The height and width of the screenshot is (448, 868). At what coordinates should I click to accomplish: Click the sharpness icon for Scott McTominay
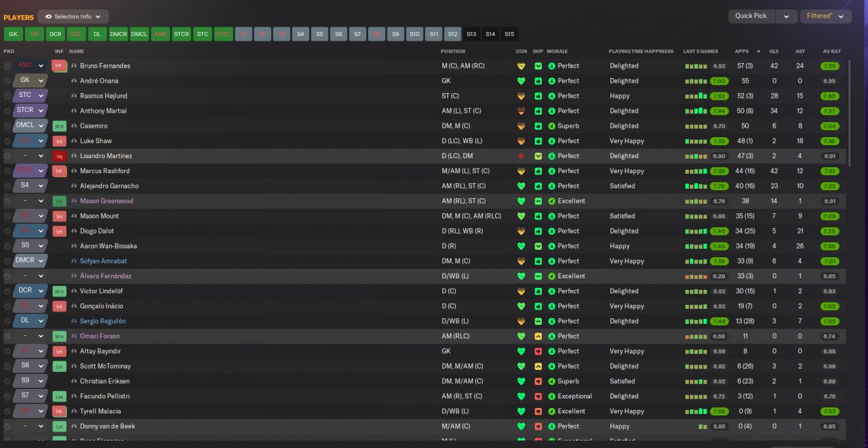click(x=538, y=366)
